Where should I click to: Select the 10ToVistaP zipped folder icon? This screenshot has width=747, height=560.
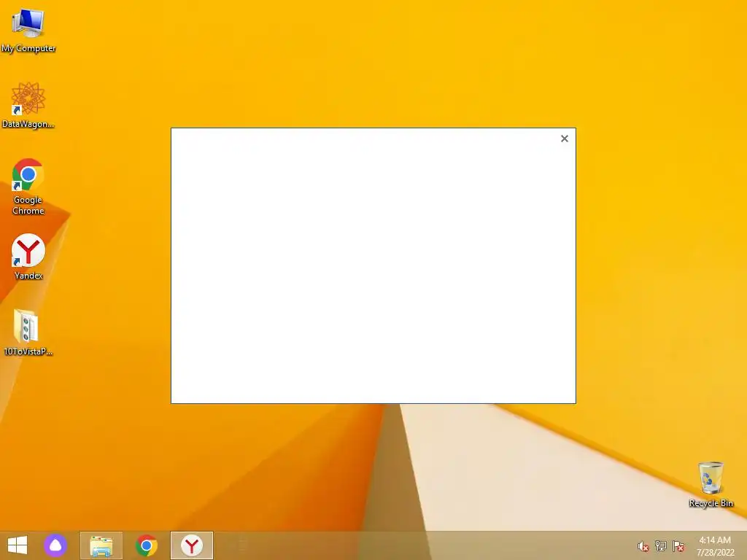pos(28,332)
